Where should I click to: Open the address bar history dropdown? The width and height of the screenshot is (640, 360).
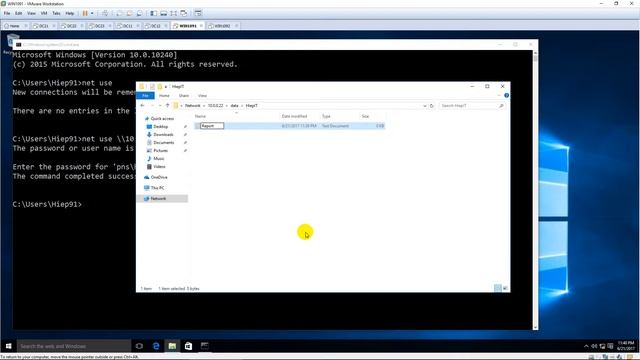(424, 106)
